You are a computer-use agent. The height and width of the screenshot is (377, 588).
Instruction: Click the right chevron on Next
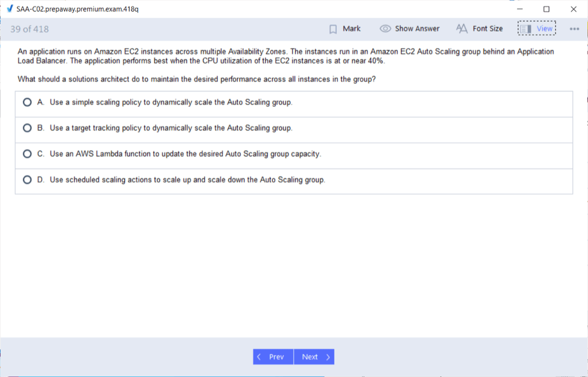(x=328, y=357)
